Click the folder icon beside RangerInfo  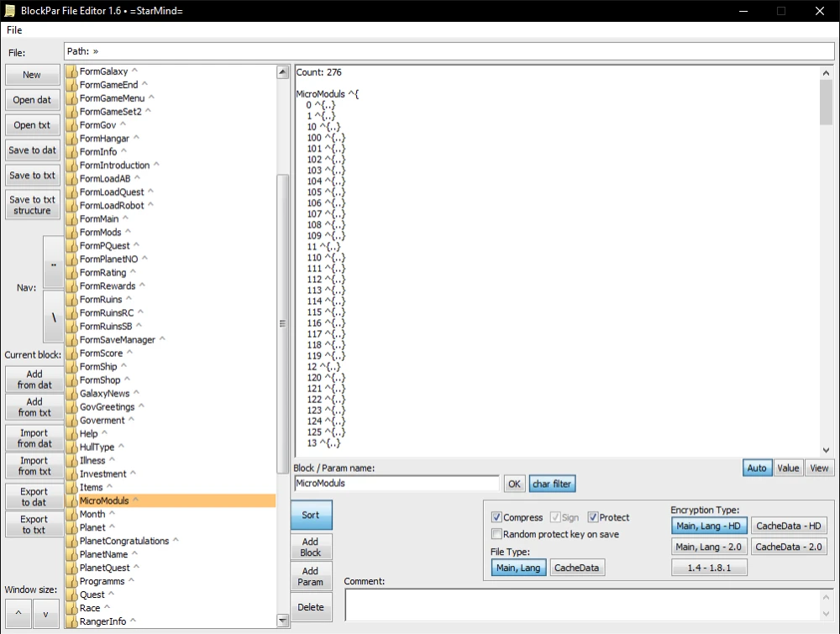pyautogui.click(x=71, y=622)
